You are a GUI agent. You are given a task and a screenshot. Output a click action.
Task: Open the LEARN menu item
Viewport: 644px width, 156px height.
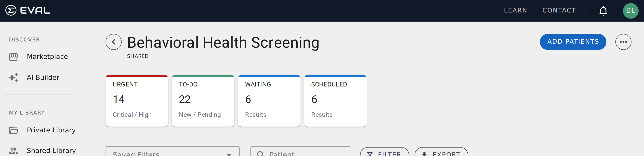click(515, 10)
